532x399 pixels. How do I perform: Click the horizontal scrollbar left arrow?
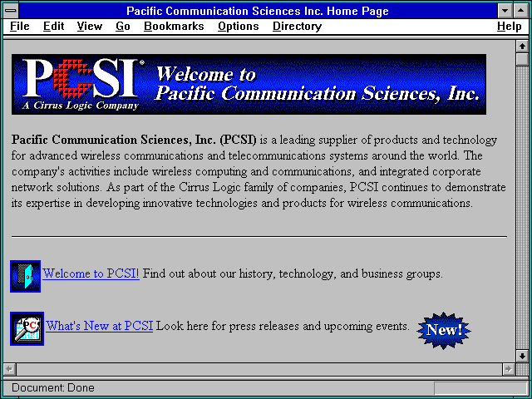click(10, 369)
